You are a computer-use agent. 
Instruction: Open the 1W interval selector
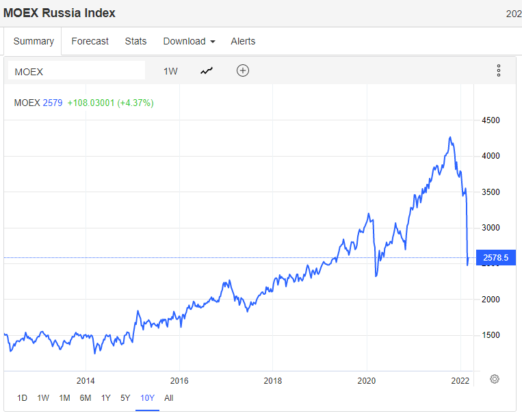[x=170, y=71]
